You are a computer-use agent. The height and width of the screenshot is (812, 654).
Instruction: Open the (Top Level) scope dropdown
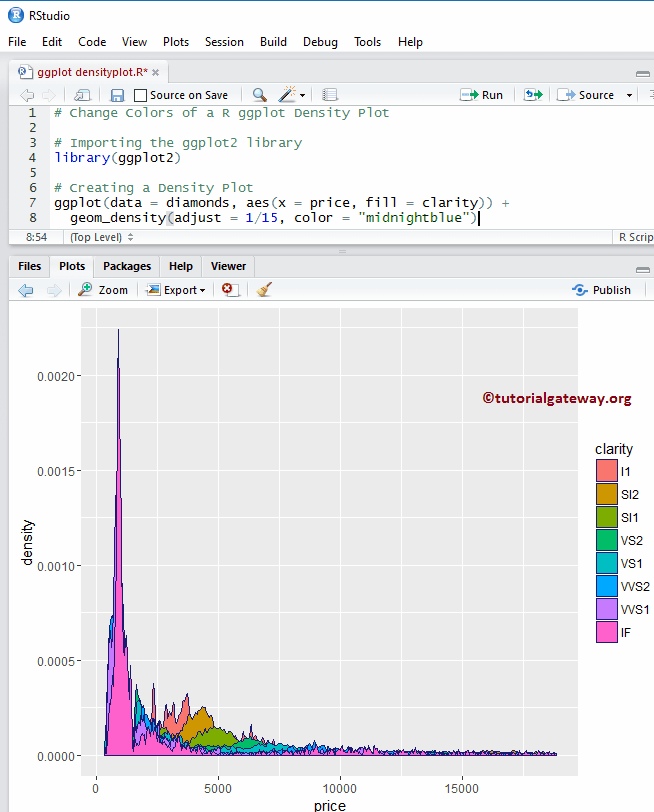[x=101, y=237]
